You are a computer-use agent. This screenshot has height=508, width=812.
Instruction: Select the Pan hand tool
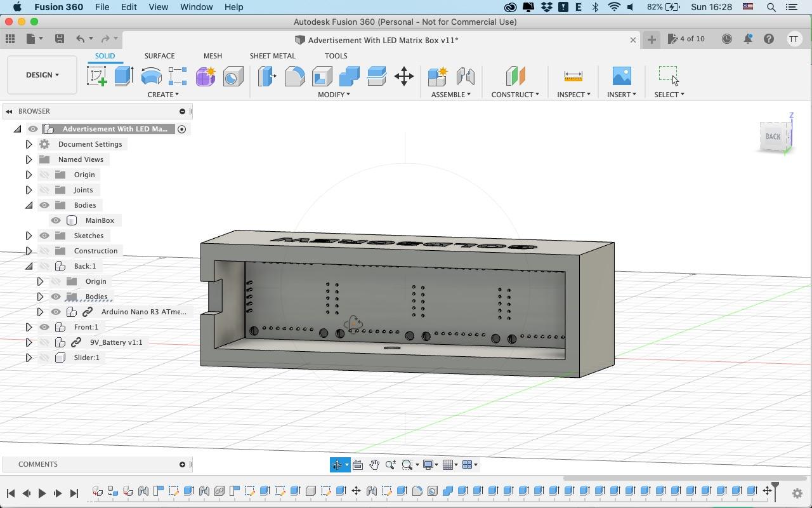(x=374, y=465)
